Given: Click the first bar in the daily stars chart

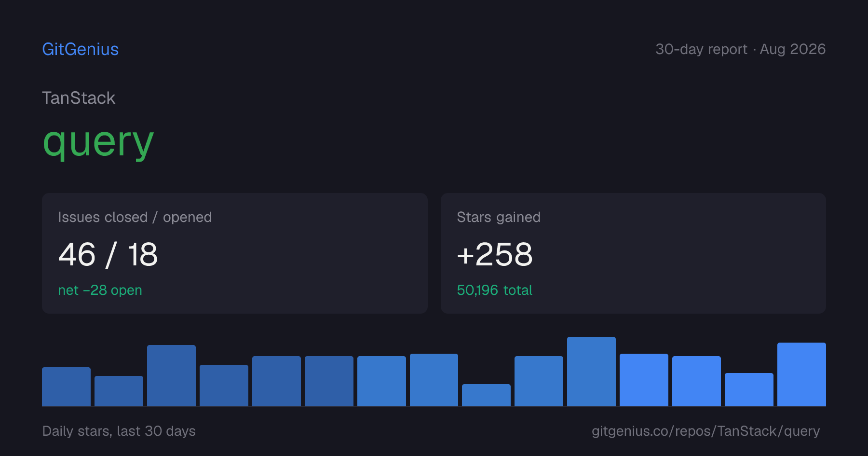Looking at the screenshot, I should pyautogui.click(x=66, y=387).
